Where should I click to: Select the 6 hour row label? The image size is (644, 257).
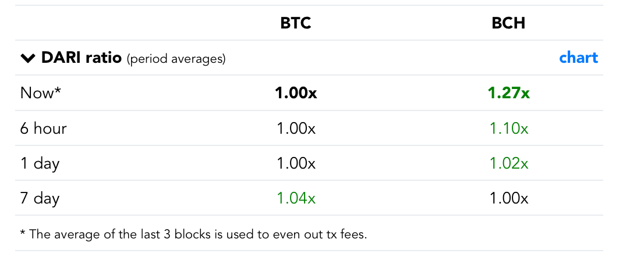click(44, 128)
